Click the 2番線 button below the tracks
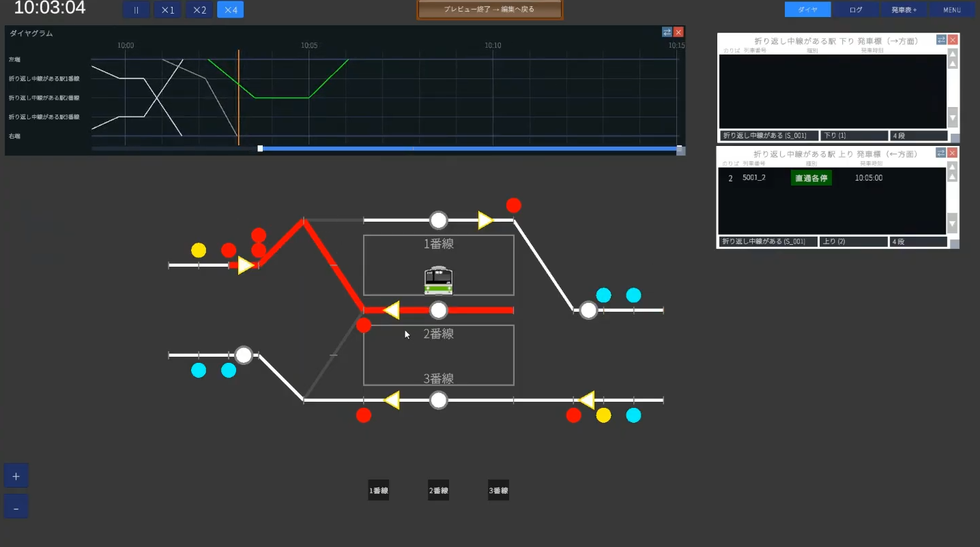 [438, 490]
